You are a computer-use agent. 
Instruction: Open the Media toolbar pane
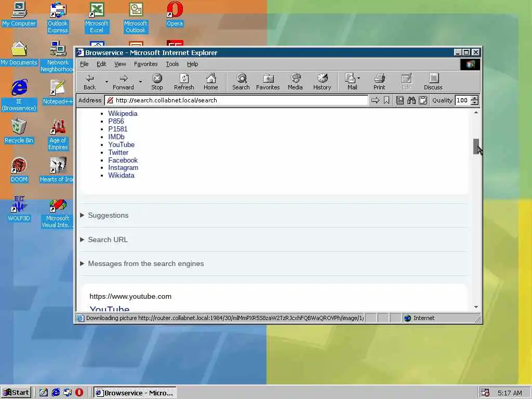pos(295,82)
